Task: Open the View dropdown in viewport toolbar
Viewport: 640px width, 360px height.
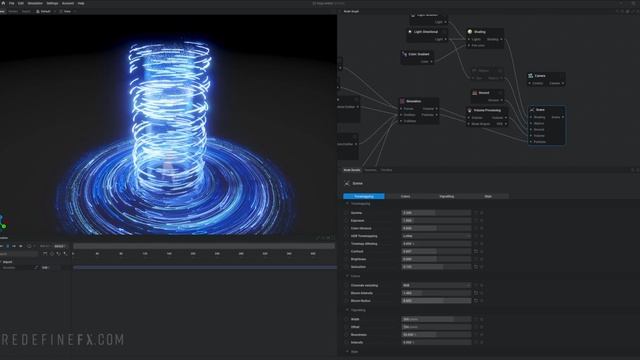Action: point(67,11)
